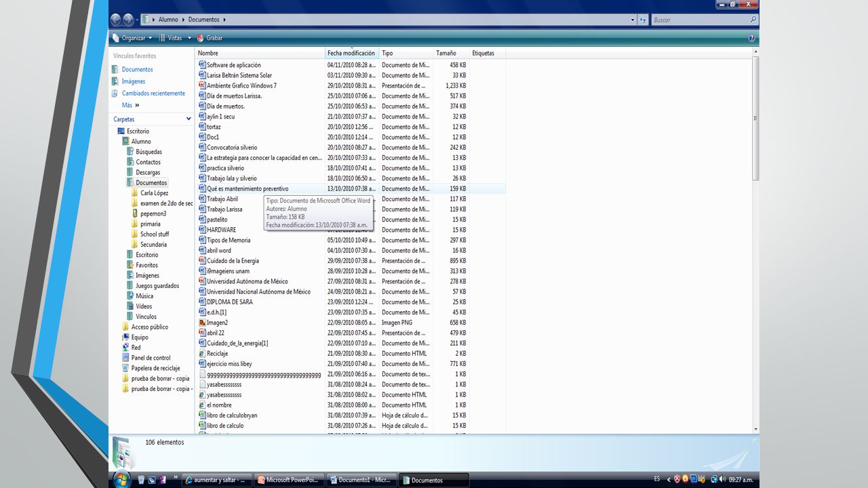Expand the arrow after Documentos breadcrumb
The image size is (868, 488).
[224, 20]
